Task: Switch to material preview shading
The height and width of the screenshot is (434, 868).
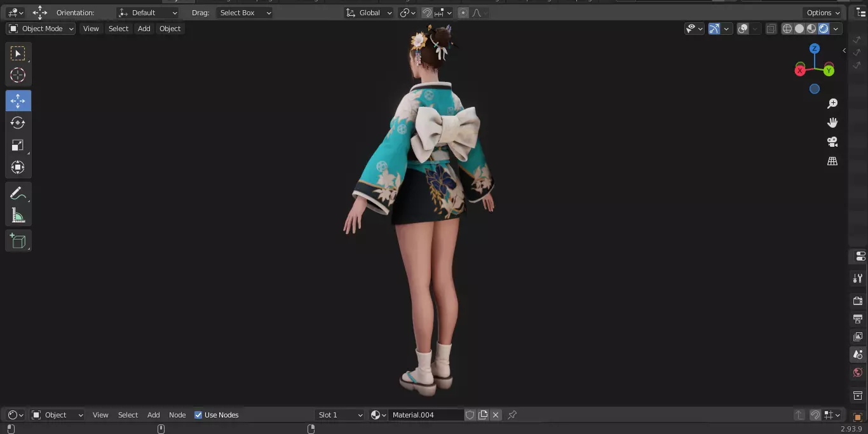Action: click(x=811, y=29)
